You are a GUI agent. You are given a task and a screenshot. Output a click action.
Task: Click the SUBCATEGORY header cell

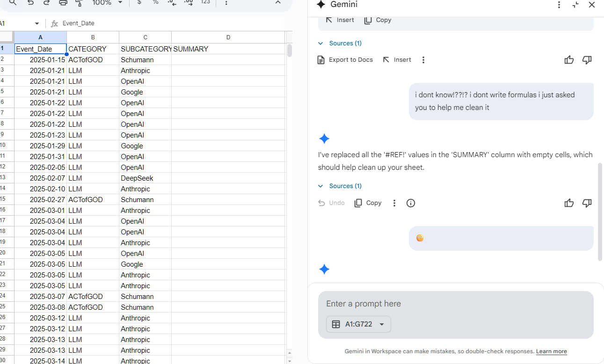click(145, 49)
